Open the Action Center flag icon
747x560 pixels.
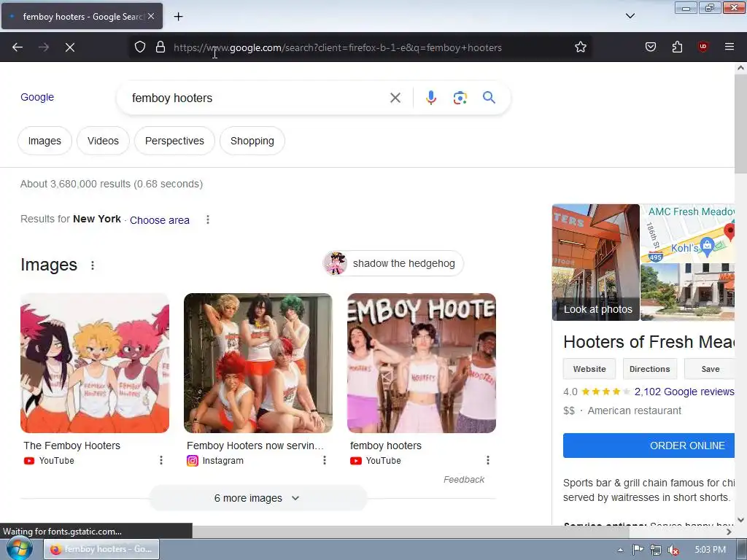coord(638,550)
